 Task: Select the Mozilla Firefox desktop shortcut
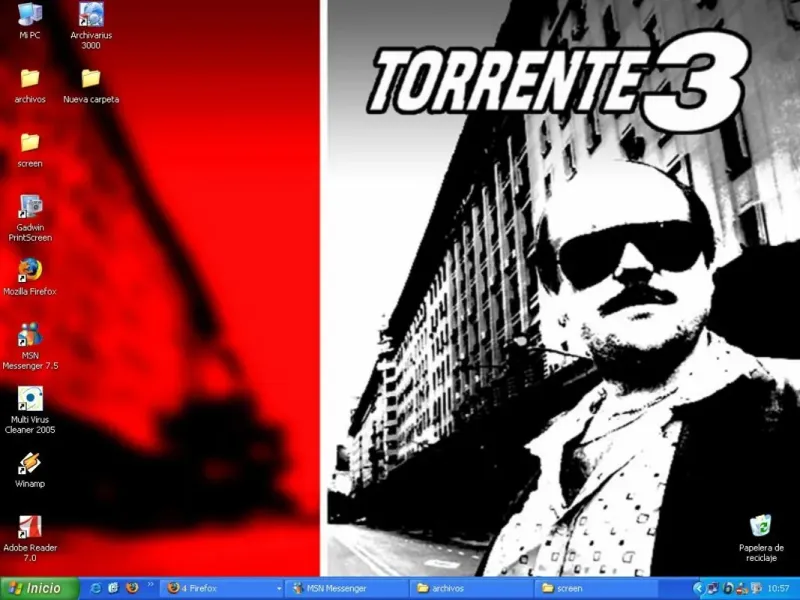pyautogui.click(x=30, y=277)
